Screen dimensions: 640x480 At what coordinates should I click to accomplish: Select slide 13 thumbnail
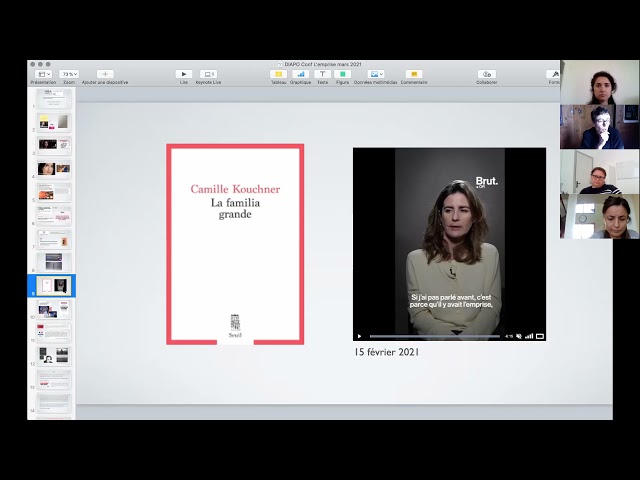tap(54, 379)
